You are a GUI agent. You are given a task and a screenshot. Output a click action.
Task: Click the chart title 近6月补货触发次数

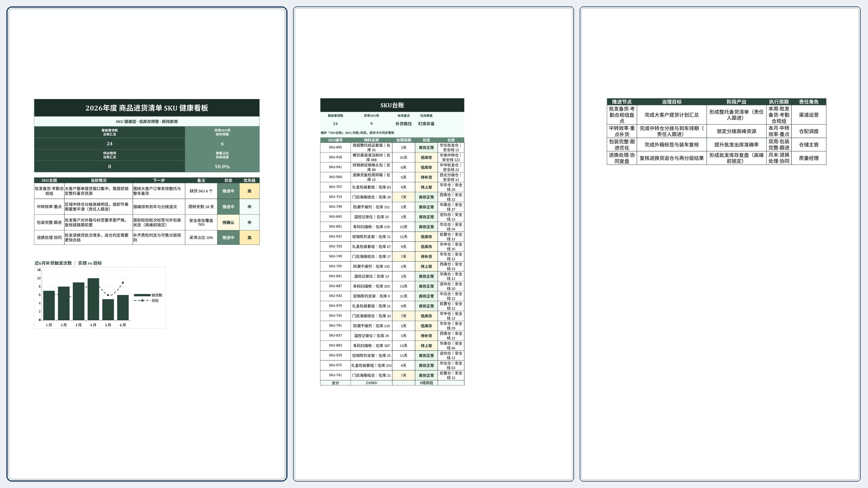(x=53, y=263)
